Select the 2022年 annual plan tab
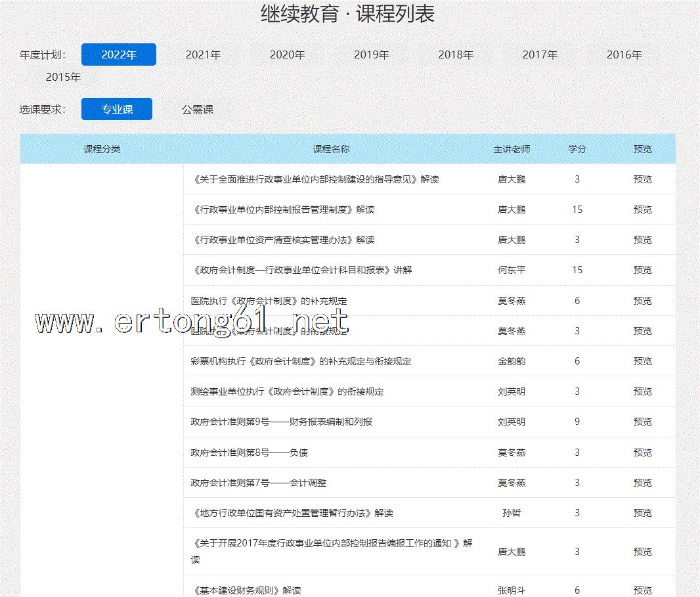The width and height of the screenshot is (700, 597). click(119, 55)
